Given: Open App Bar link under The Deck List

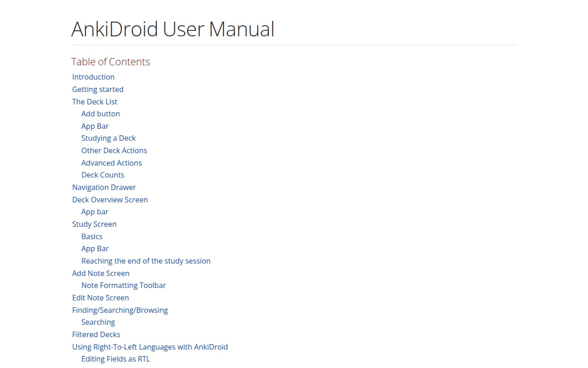Looking at the screenshot, I should coord(95,126).
